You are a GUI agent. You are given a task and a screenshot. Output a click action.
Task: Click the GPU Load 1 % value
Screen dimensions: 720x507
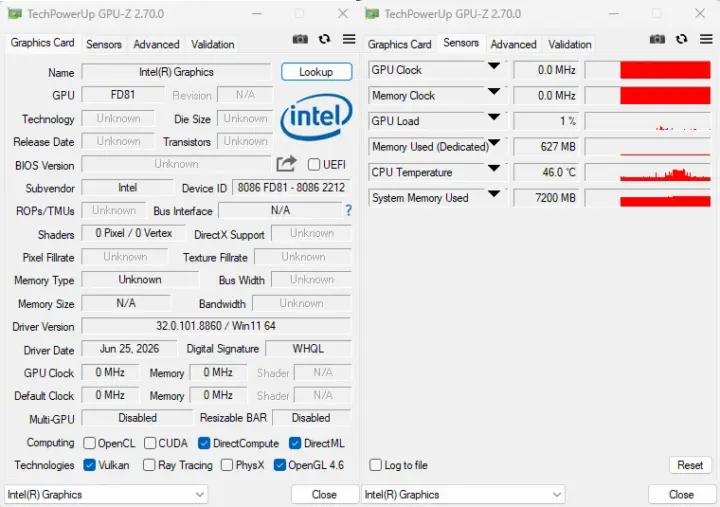(x=546, y=121)
